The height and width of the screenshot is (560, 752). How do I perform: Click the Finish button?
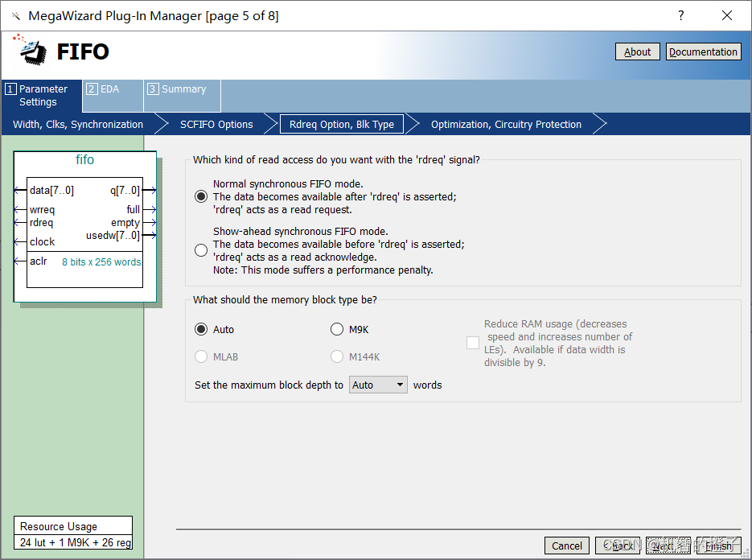[x=718, y=546]
